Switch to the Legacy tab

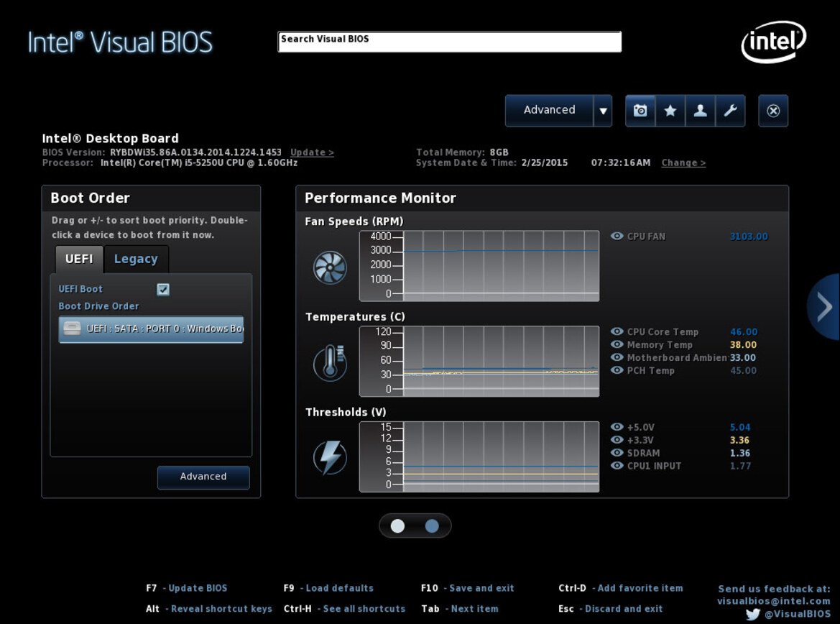click(x=136, y=260)
